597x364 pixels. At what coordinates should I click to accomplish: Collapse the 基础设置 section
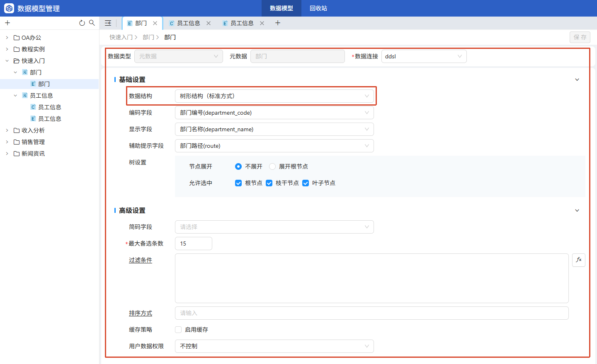(577, 80)
